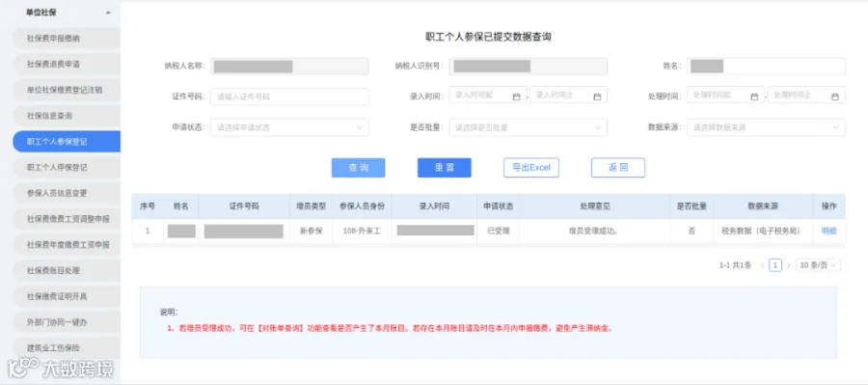Open 建筑业工伤保险 menu item

(x=67, y=348)
